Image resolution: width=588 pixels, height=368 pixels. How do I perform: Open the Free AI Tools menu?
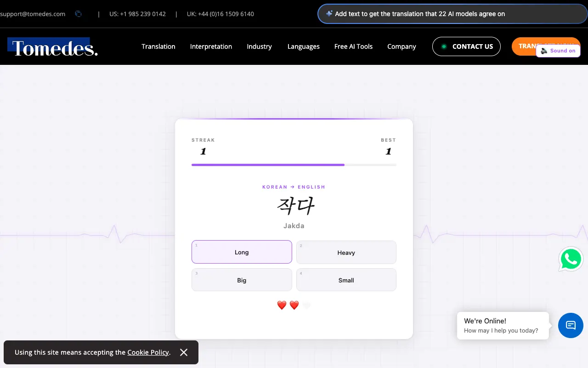(353, 46)
